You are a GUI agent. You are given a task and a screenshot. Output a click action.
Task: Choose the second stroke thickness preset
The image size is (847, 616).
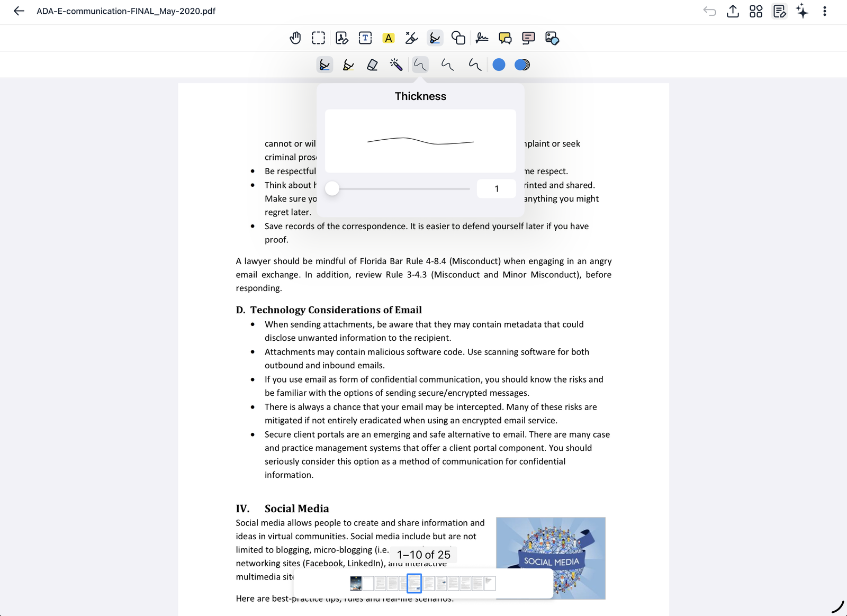[448, 65]
